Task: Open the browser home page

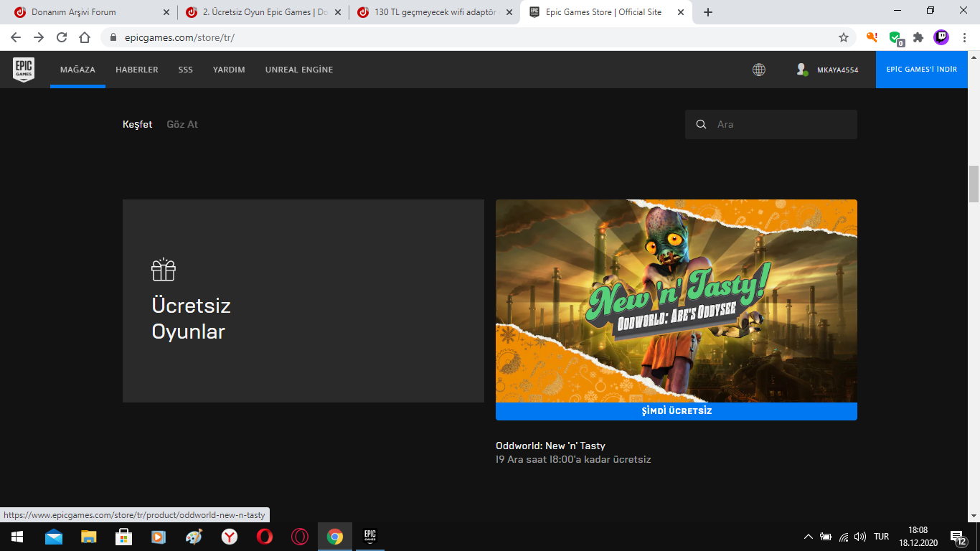Action: [85, 37]
